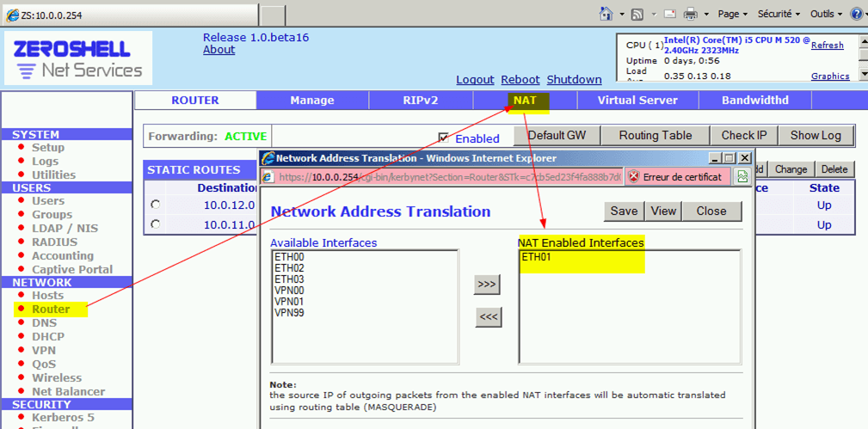
Task: Open Setup in the sidebar
Action: 47,148
